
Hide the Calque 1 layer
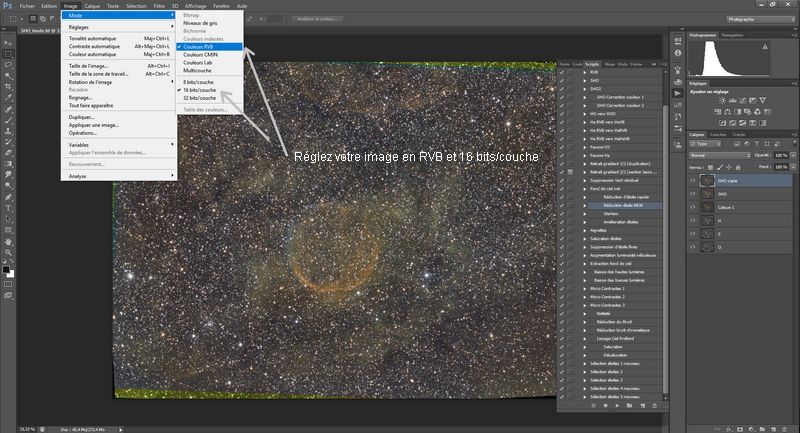click(x=693, y=207)
